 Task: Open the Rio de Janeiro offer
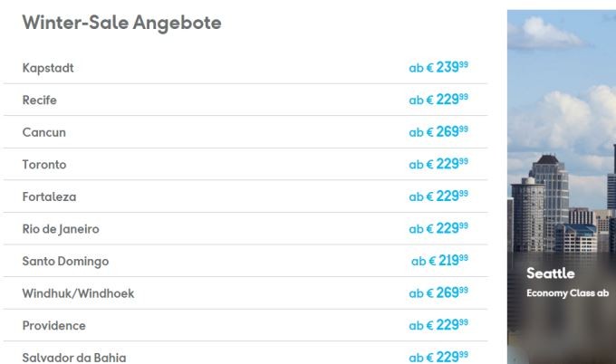point(245,228)
